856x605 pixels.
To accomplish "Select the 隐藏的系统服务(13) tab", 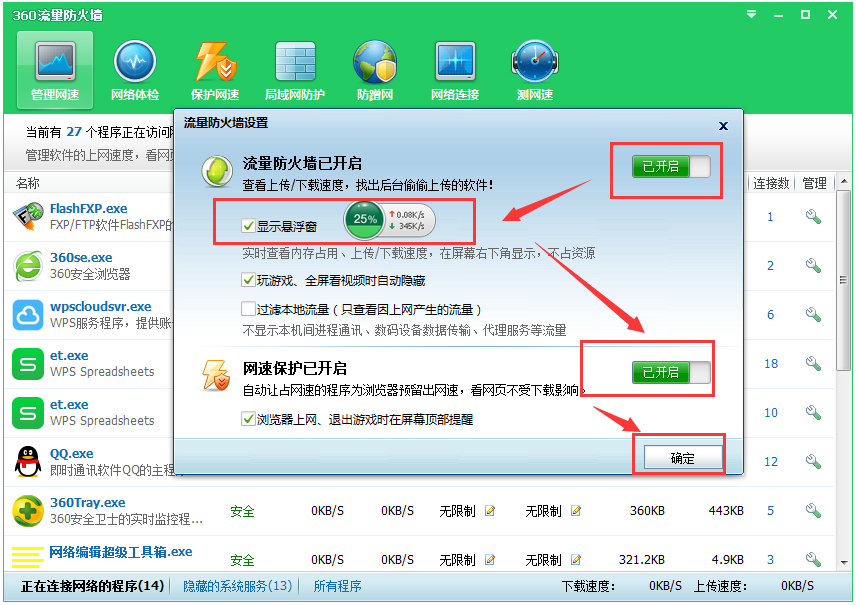I will [x=237, y=586].
